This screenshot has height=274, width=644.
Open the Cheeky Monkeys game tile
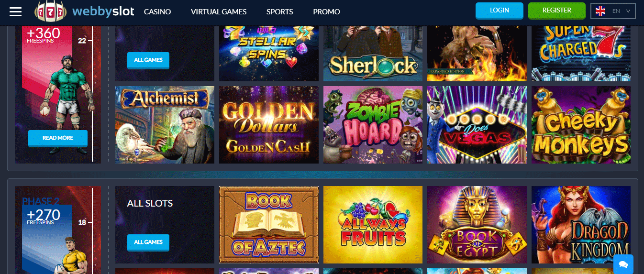click(581, 125)
